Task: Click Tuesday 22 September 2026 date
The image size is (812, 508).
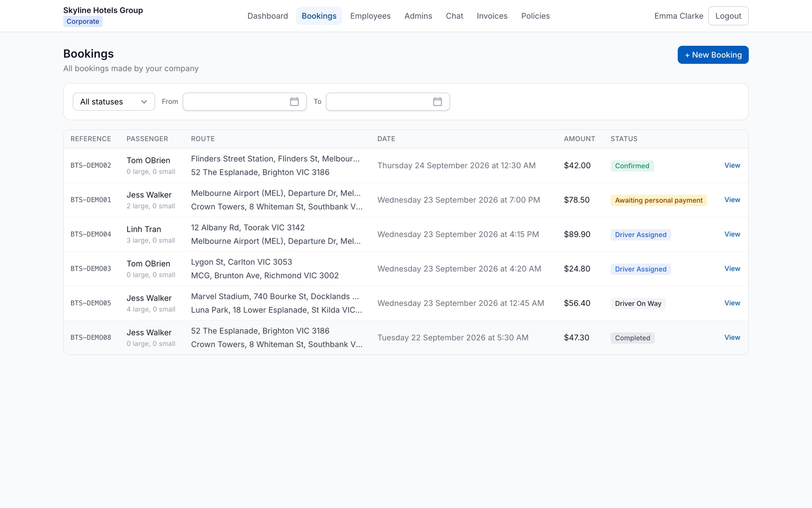Action: point(453,338)
